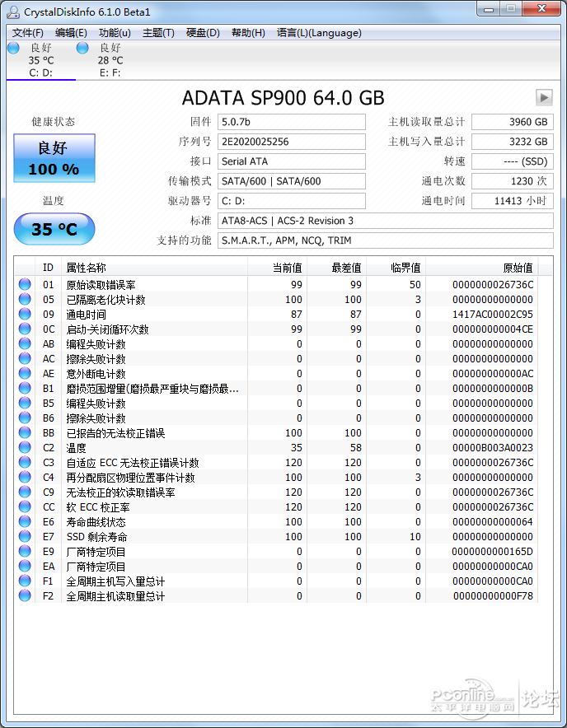Click the status orb for attribute AC
The width and height of the screenshot is (567, 728).
tap(25, 358)
